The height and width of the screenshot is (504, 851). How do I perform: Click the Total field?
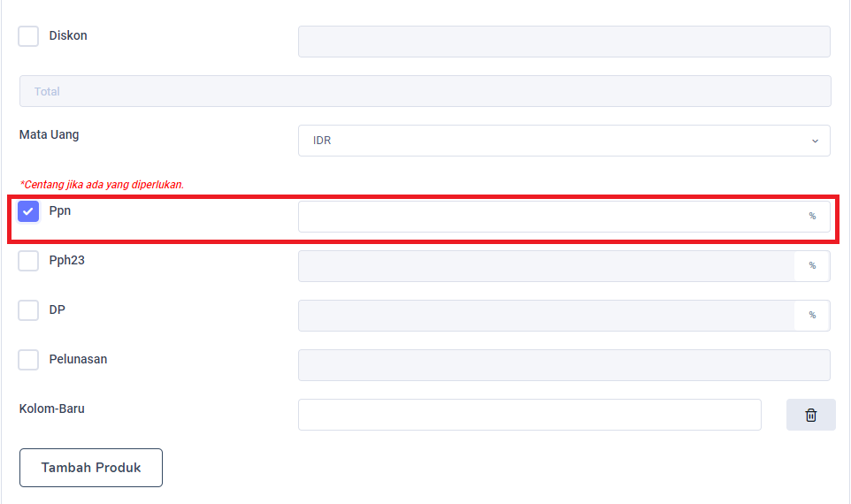425,91
